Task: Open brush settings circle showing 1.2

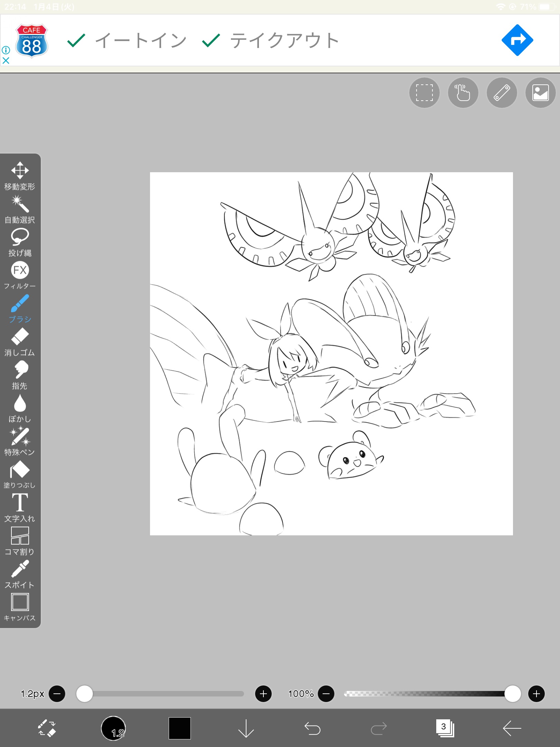Action: pyautogui.click(x=113, y=728)
